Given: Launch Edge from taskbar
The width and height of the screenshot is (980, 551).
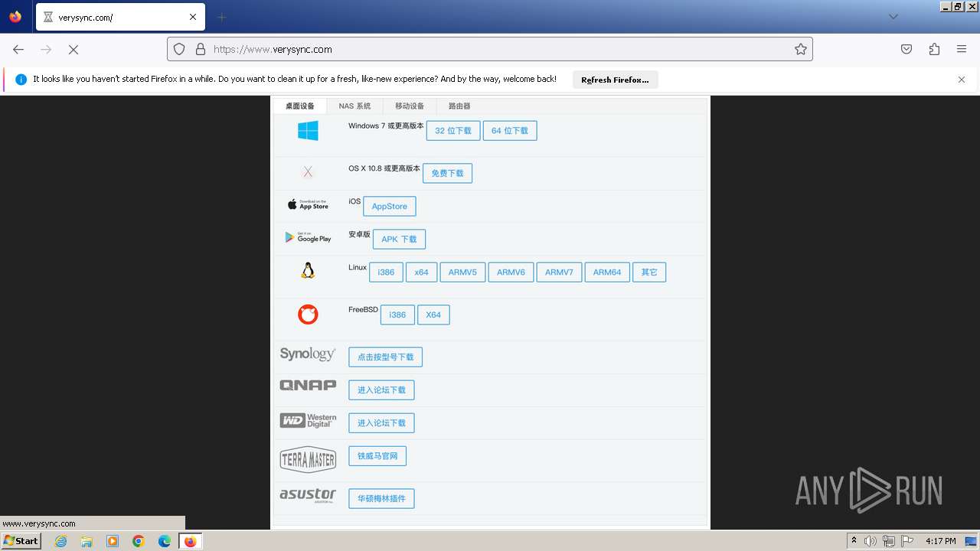Looking at the screenshot, I should (165, 541).
